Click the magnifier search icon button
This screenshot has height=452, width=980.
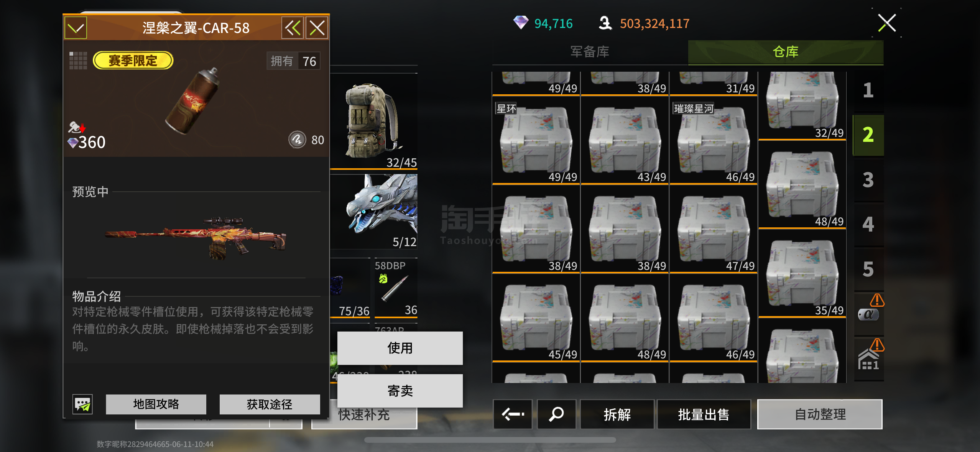pos(556,414)
